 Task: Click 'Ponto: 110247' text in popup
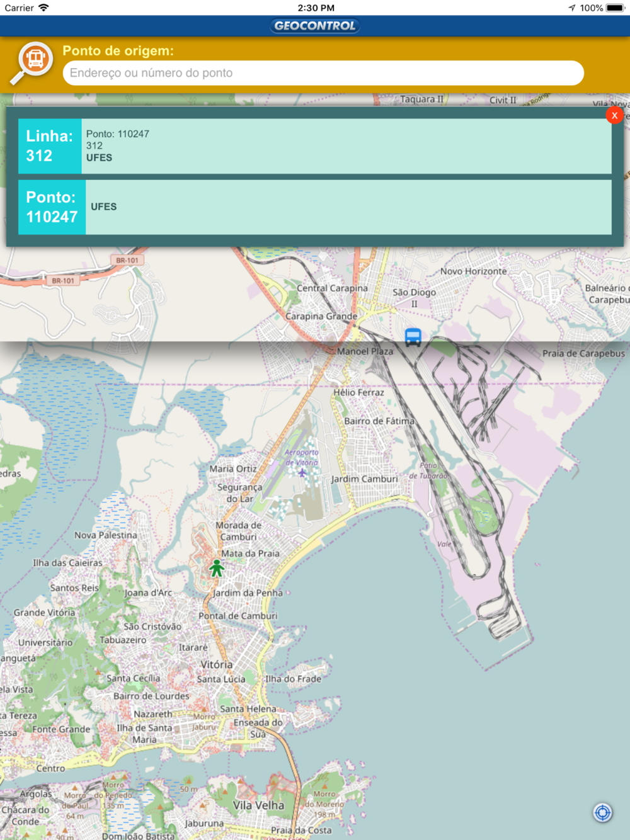(118, 134)
